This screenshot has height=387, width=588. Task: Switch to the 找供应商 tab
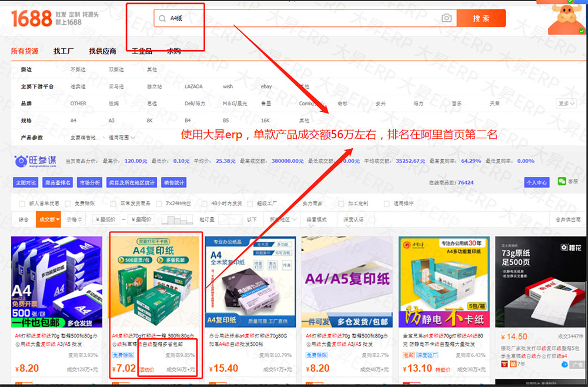point(102,51)
